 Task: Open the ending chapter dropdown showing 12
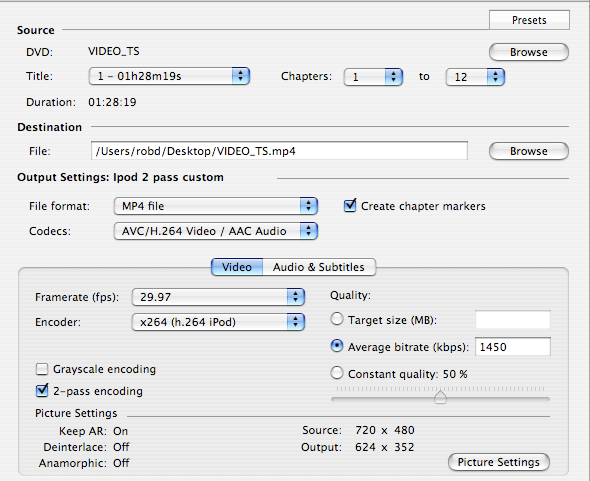coord(475,77)
